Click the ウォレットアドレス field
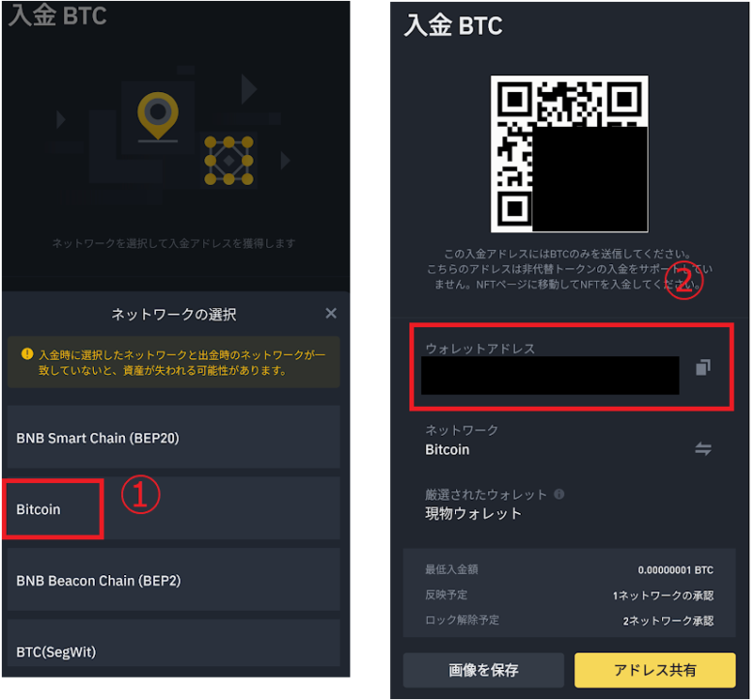This screenshot has height=700, width=755. click(x=571, y=367)
